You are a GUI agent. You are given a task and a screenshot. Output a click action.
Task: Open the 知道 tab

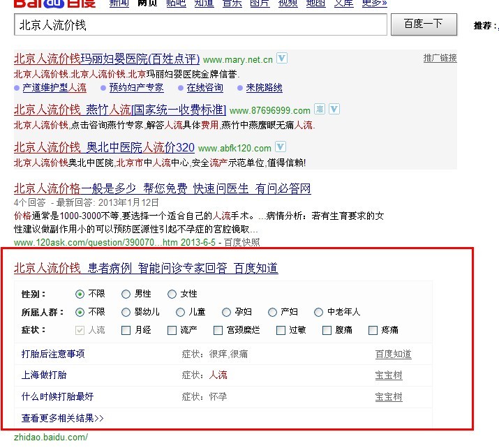[204, 3]
